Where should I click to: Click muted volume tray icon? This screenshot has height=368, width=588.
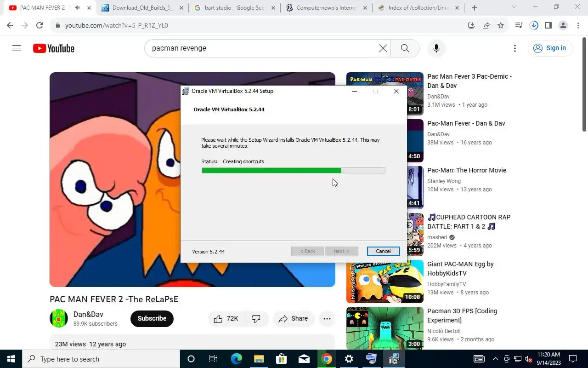click(528, 359)
